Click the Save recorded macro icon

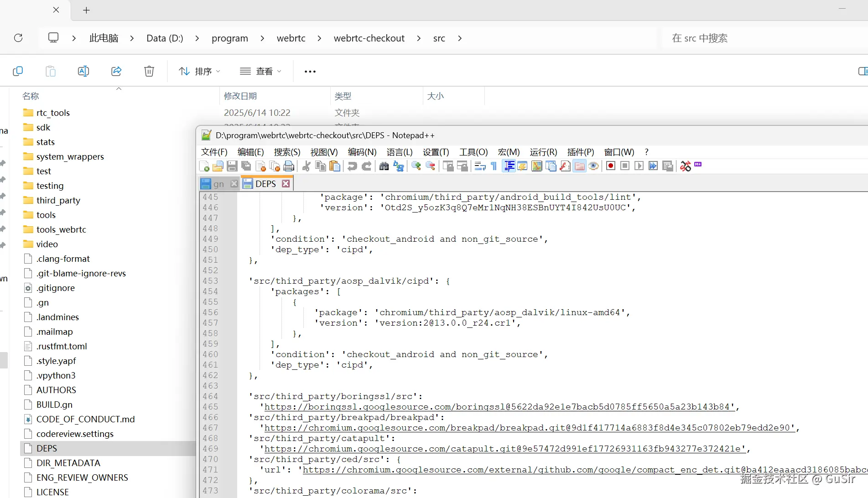[668, 166]
